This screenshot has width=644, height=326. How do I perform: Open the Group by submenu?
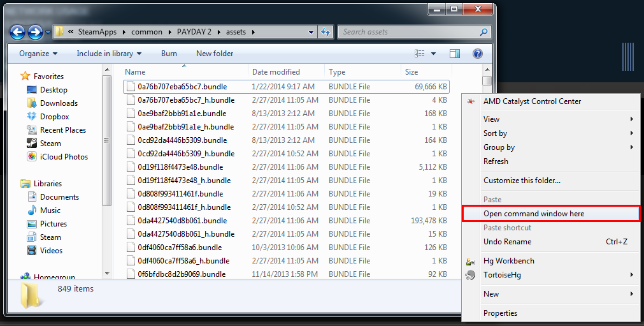pos(551,147)
